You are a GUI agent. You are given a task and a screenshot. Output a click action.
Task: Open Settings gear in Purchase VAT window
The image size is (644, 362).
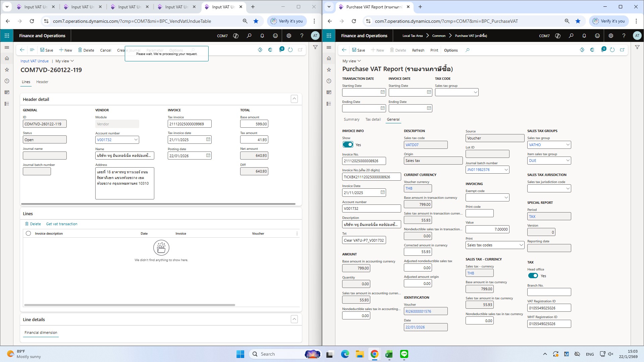610,36
